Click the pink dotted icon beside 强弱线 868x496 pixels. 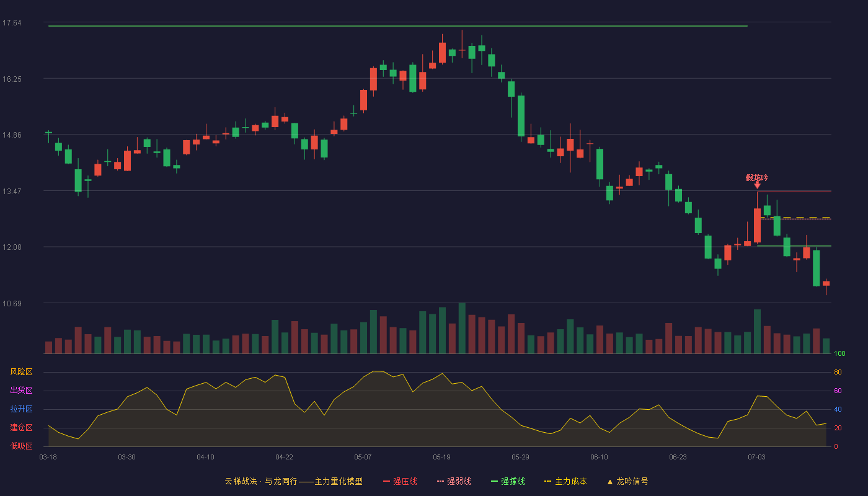[440, 481]
